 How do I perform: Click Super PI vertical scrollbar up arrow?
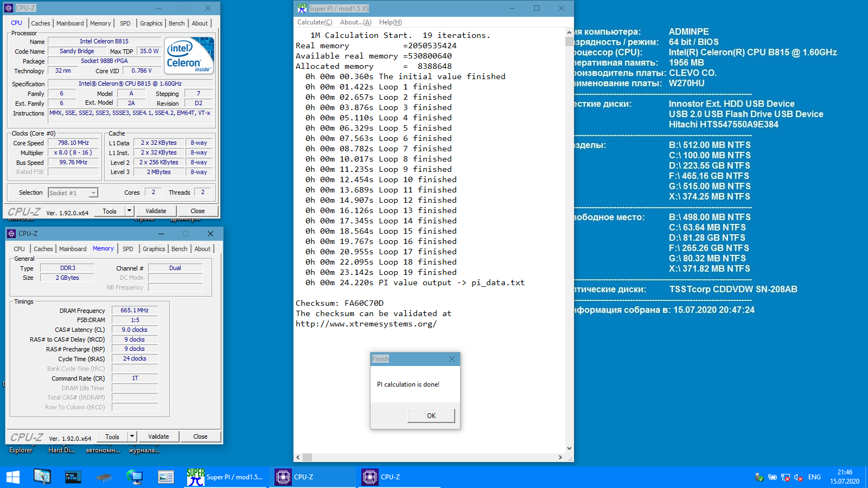click(569, 33)
